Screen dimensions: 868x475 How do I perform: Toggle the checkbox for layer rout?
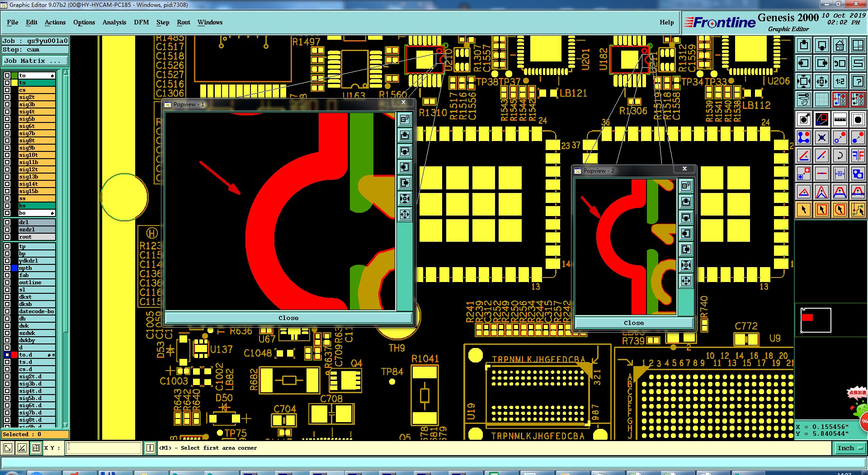(7, 237)
